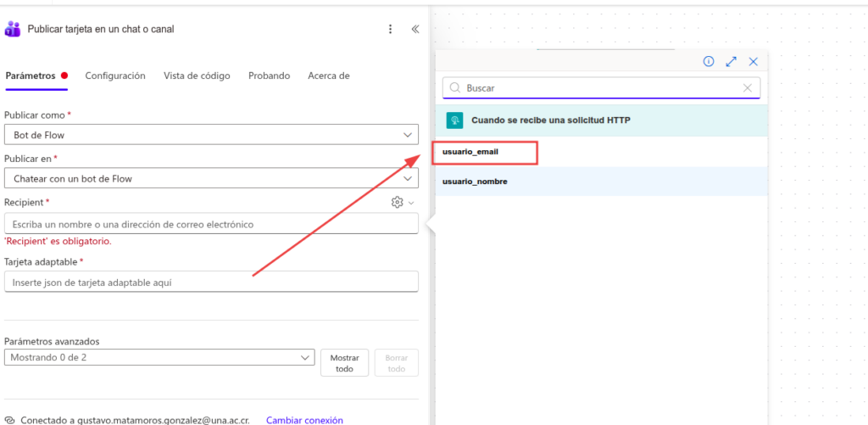The height and width of the screenshot is (425, 868).
Task: Click the info icon in dynamic content popup
Action: 709,61
